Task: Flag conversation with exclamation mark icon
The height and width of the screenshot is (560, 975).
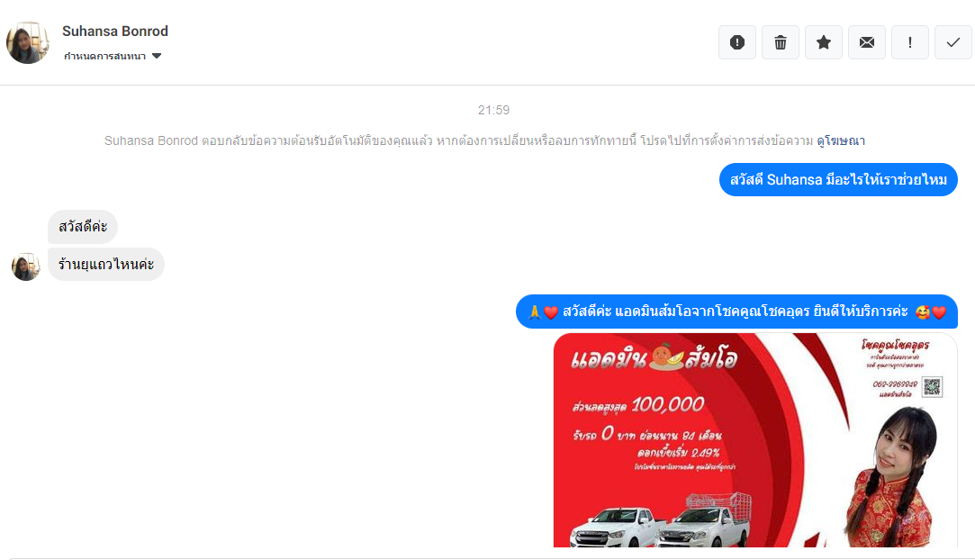Action: tap(909, 42)
